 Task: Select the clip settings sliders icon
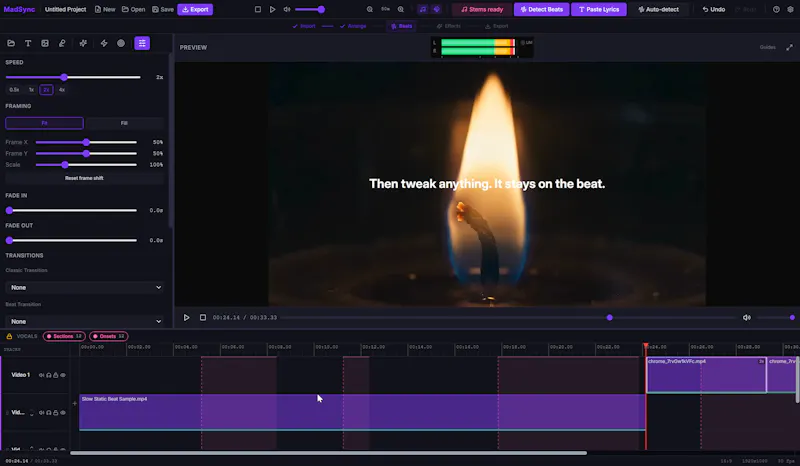[x=142, y=43]
